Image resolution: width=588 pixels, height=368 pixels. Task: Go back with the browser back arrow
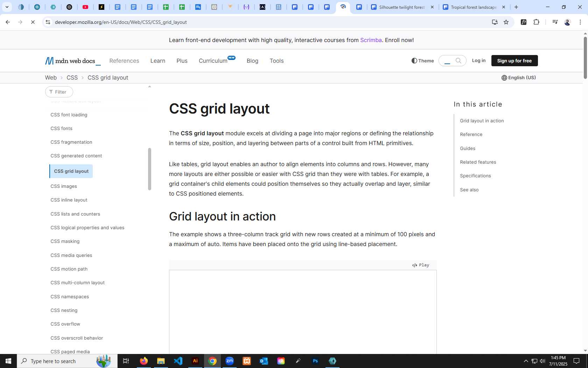[8, 22]
